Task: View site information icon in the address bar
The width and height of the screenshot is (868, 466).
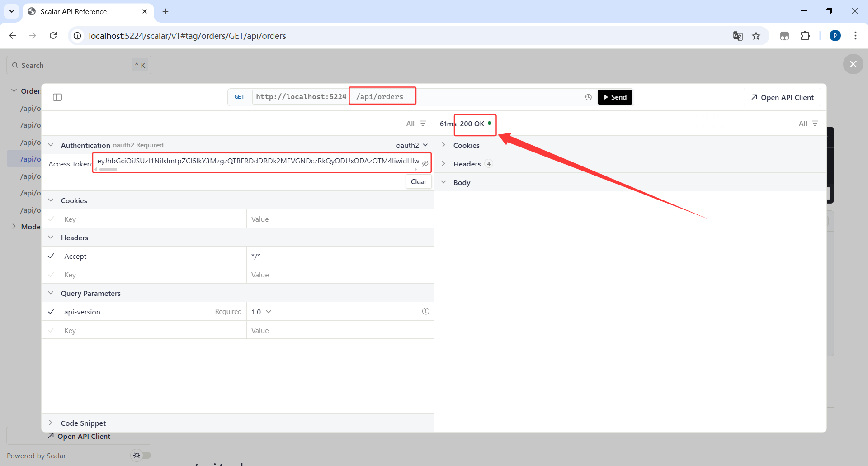Action: [78, 36]
